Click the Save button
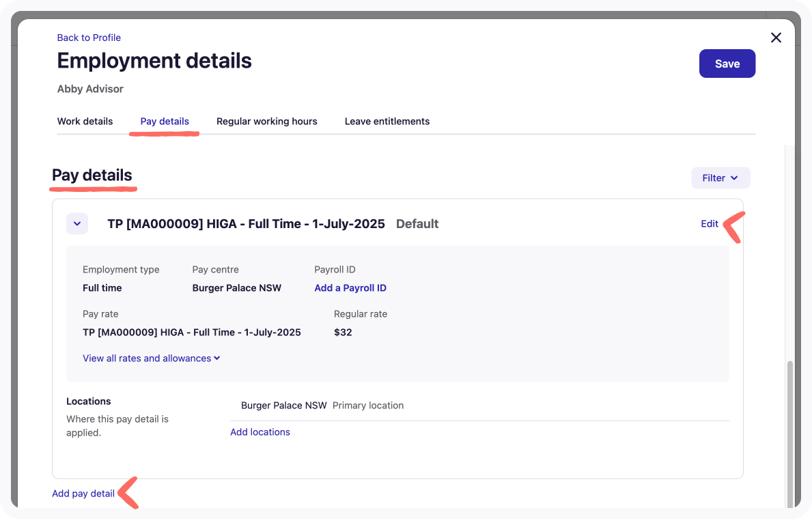This screenshot has width=812, height=519. click(727, 64)
